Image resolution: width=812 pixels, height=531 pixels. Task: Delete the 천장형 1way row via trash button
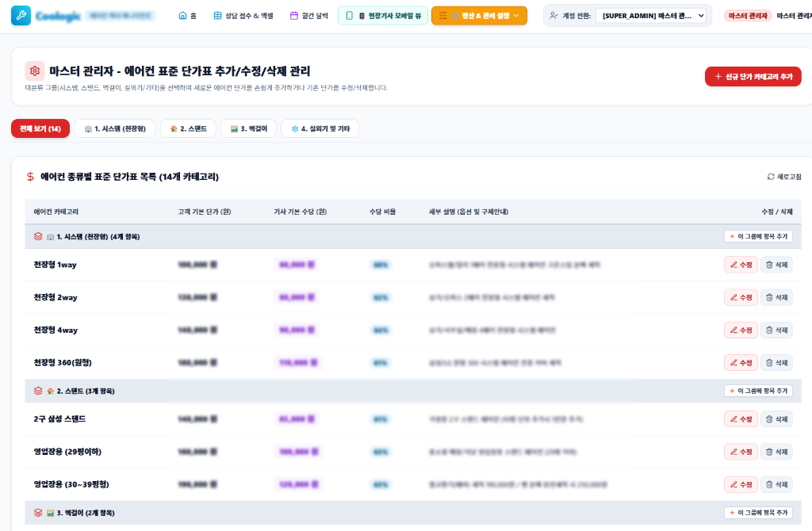click(x=776, y=265)
